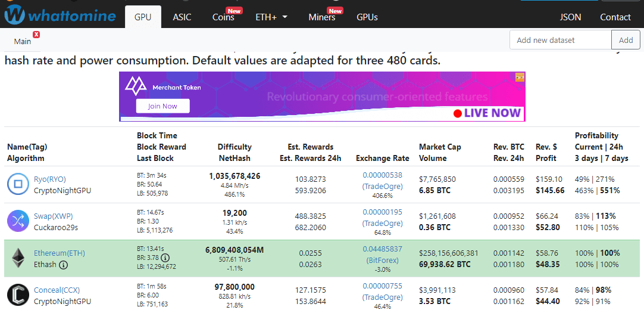Click the info icon next to Ethash
Image resolution: width=644 pixels, height=310 pixels.
pyautogui.click(x=63, y=265)
